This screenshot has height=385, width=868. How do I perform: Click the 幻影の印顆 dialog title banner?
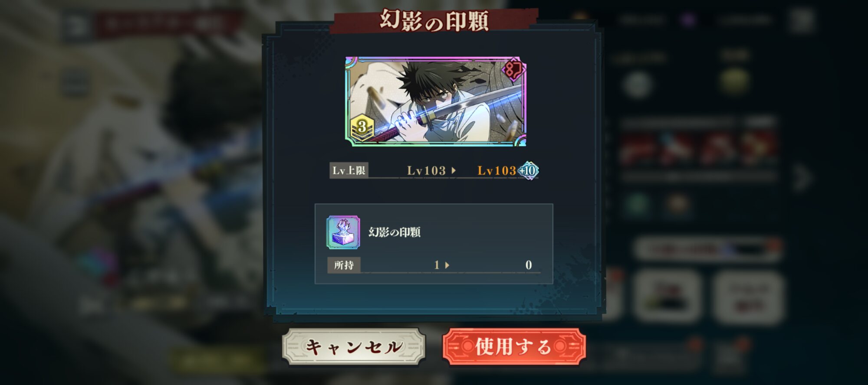point(434,20)
